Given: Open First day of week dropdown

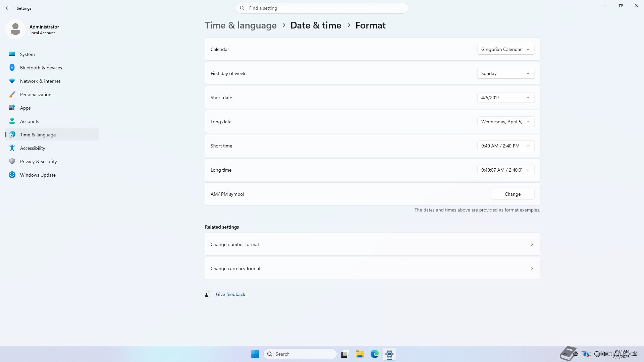Looking at the screenshot, I should coord(505,73).
